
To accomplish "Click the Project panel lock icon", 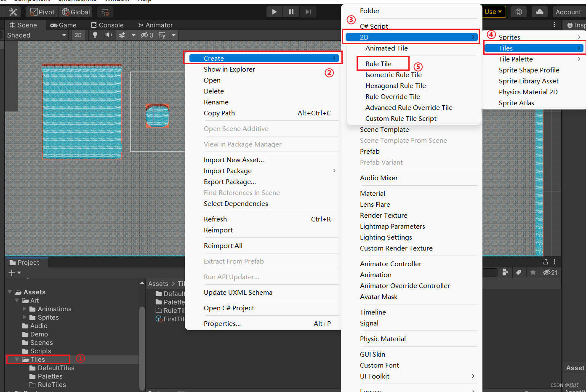I will click(545, 262).
